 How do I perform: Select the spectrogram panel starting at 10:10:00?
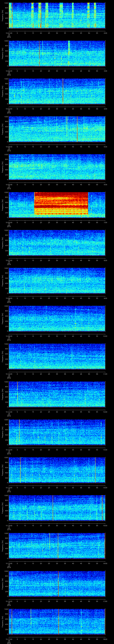click(57, 356)
